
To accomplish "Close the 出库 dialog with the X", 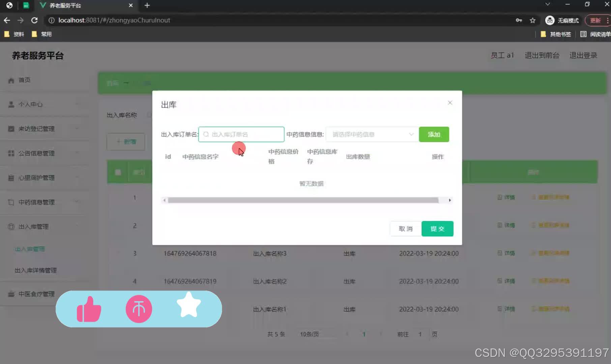I will (450, 103).
